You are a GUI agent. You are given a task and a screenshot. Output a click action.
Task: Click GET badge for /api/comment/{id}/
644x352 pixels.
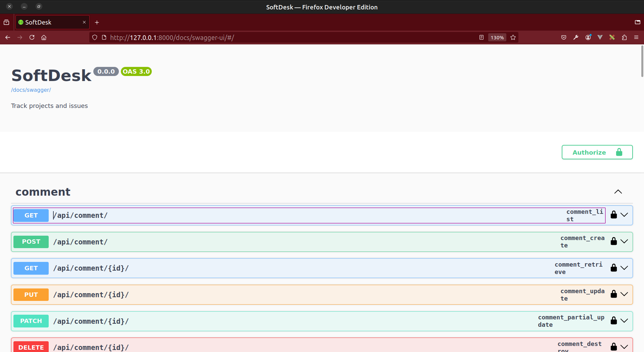click(x=31, y=268)
